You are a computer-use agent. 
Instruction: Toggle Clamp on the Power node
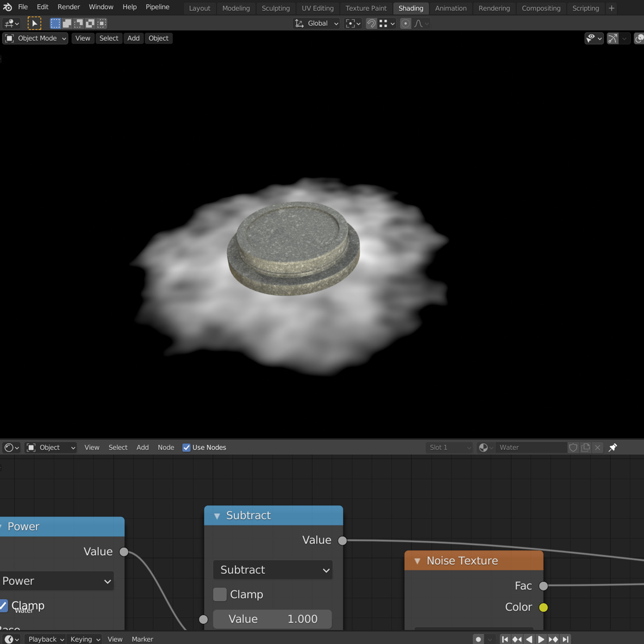4,606
